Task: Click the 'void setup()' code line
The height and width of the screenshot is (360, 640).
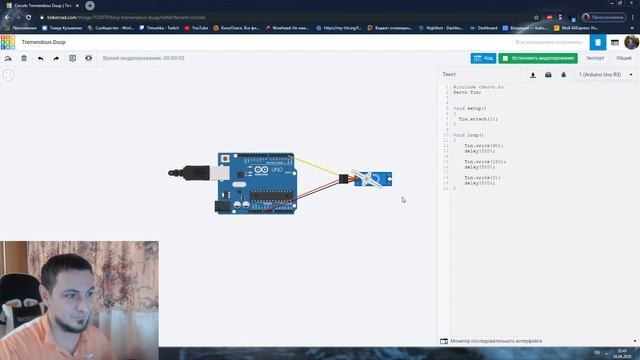Action: click(470, 108)
